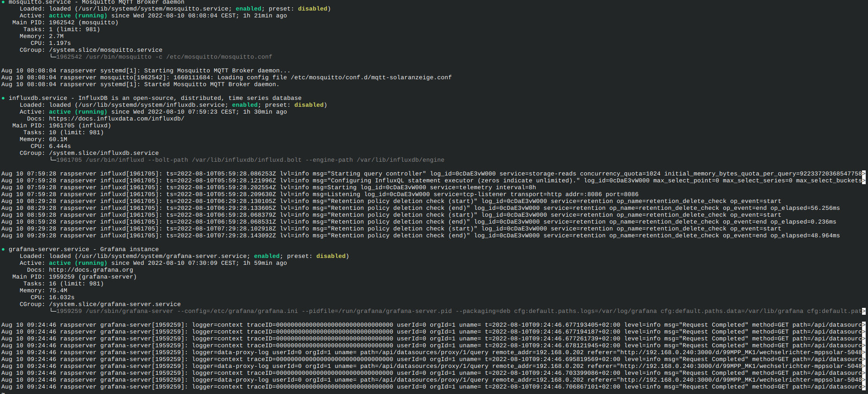The image size is (868, 394).
Task: Click the --config=/etc/grafana/grafana.ini argument
Action: [x=238, y=311]
